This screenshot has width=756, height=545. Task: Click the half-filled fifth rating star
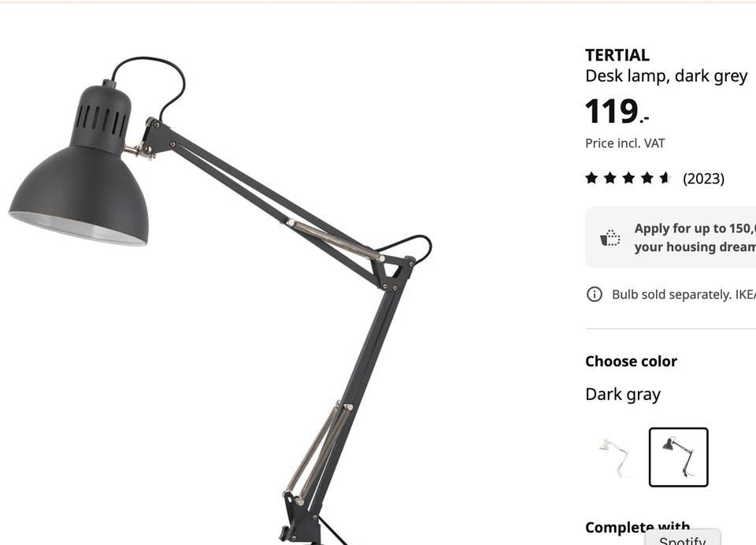(x=665, y=178)
